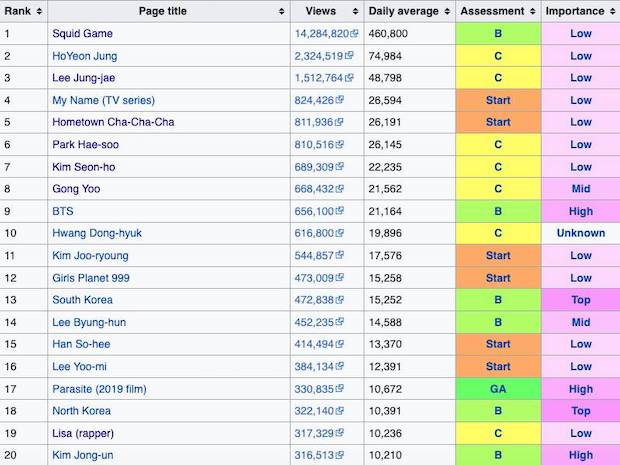Open external link icon next to 316,513
Image resolution: width=620 pixels, height=465 pixels.
point(339,455)
